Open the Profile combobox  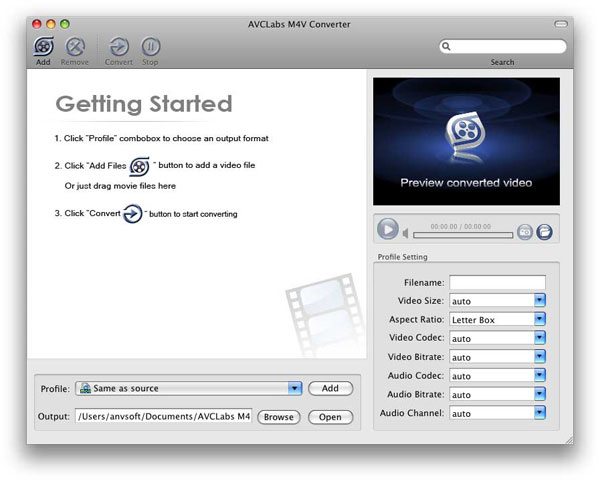pyautogui.click(x=189, y=388)
